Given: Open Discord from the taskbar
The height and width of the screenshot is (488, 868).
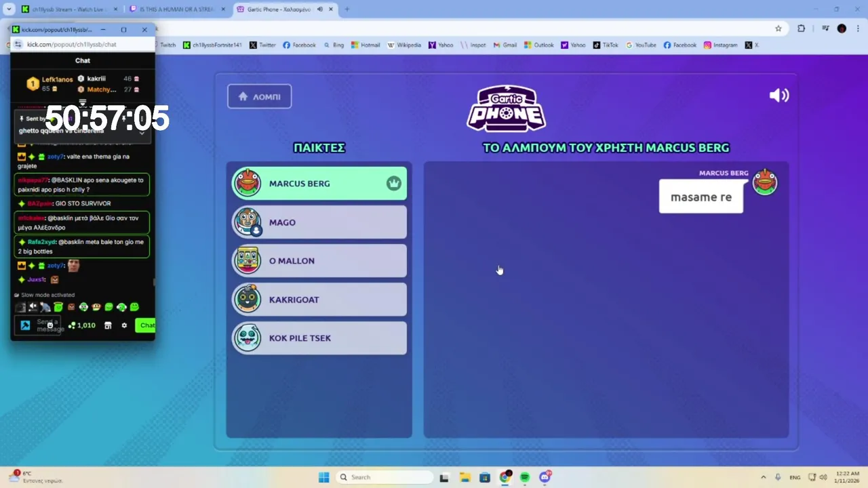Looking at the screenshot, I should click(545, 477).
